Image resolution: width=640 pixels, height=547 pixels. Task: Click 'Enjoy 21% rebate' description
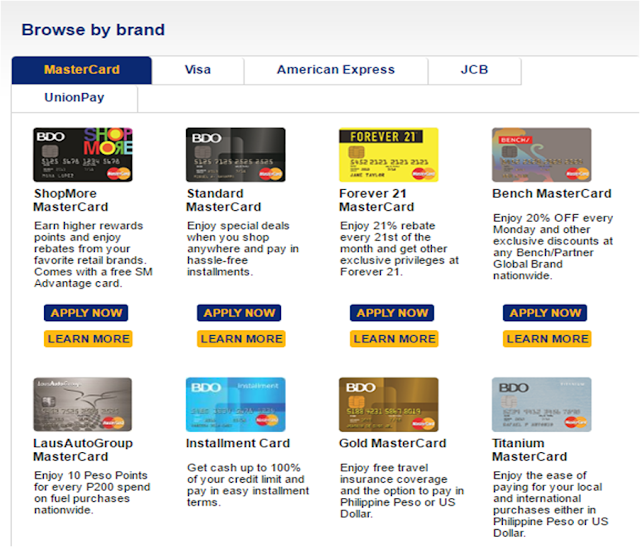[400, 249]
